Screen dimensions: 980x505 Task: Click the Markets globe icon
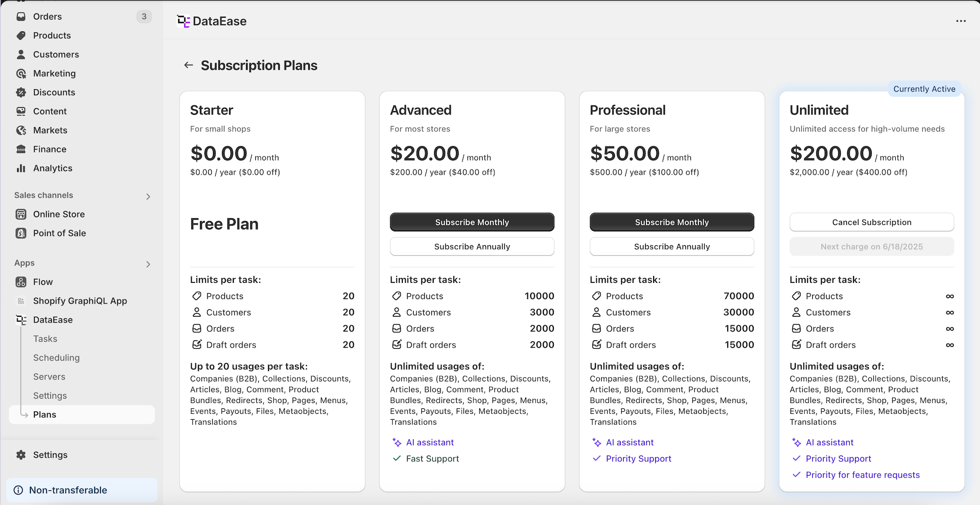pyautogui.click(x=21, y=130)
